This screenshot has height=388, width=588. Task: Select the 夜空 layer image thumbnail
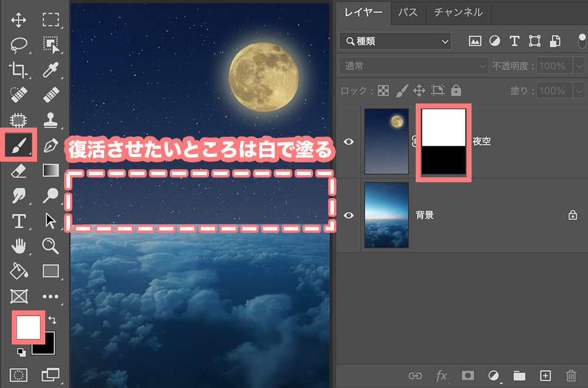387,141
